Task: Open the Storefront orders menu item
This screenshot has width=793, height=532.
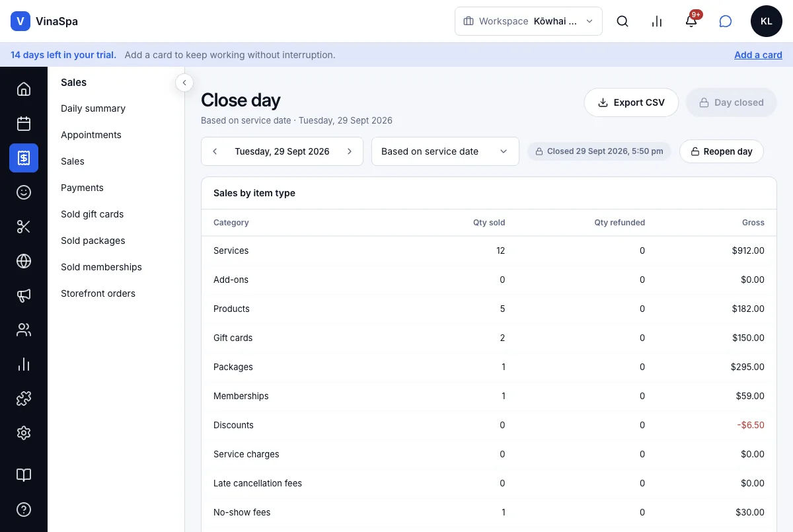Action: (x=98, y=293)
